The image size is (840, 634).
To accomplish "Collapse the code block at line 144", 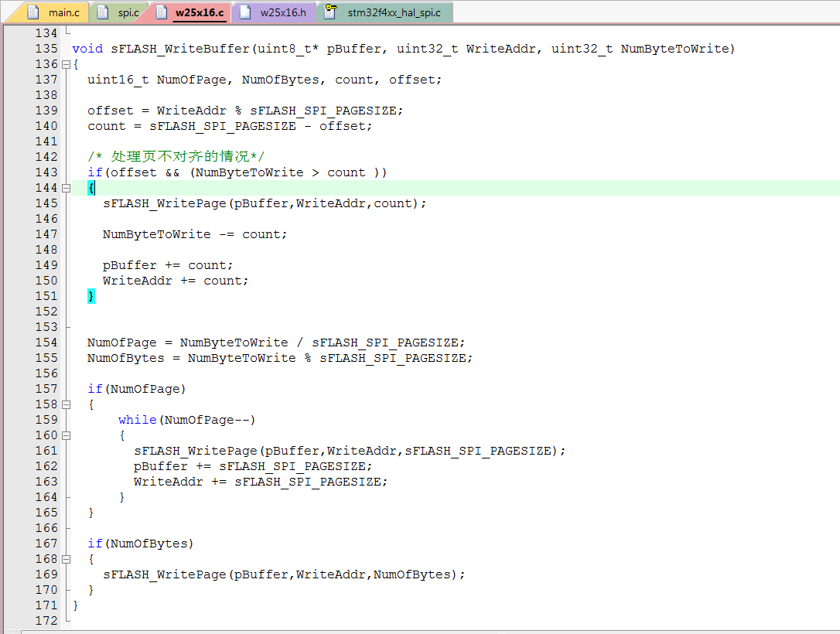I will [66, 188].
